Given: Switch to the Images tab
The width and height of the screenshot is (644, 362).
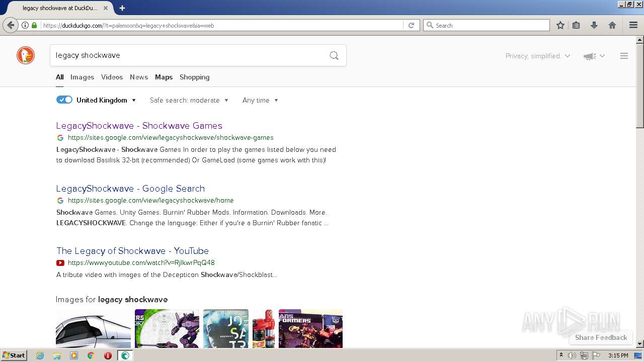Looking at the screenshot, I should click(82, 77).
